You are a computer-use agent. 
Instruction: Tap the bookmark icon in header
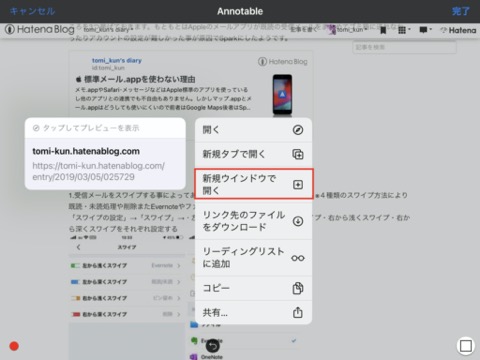pos(383,30)
